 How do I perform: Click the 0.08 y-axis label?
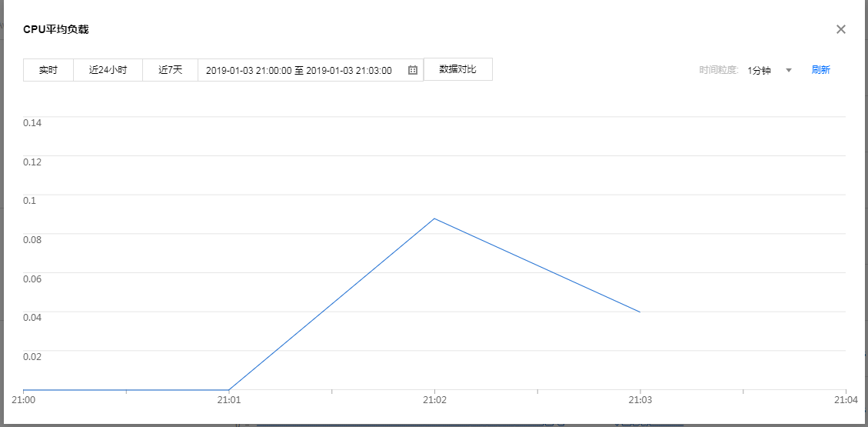pos(32,239)
